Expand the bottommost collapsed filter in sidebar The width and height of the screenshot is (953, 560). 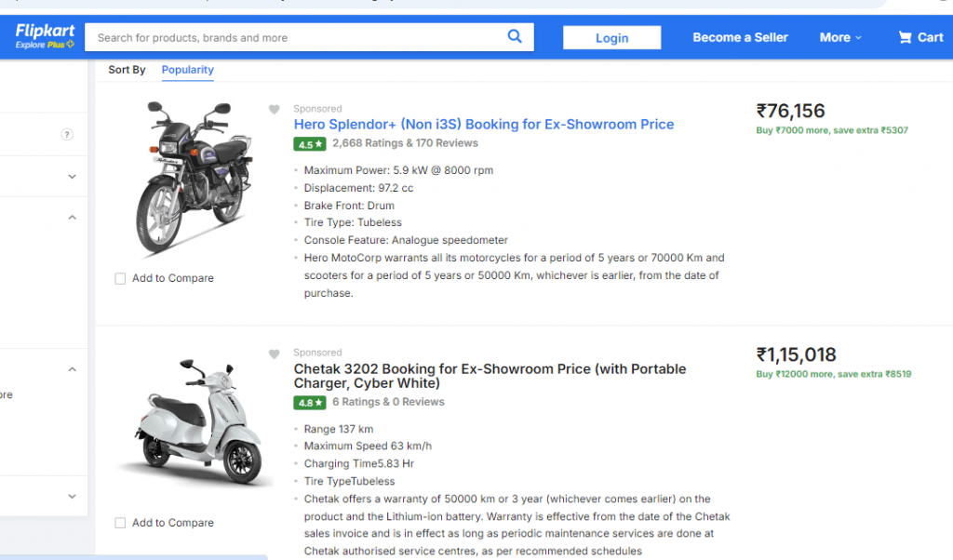pyautogui.click(x=73, y=497)
